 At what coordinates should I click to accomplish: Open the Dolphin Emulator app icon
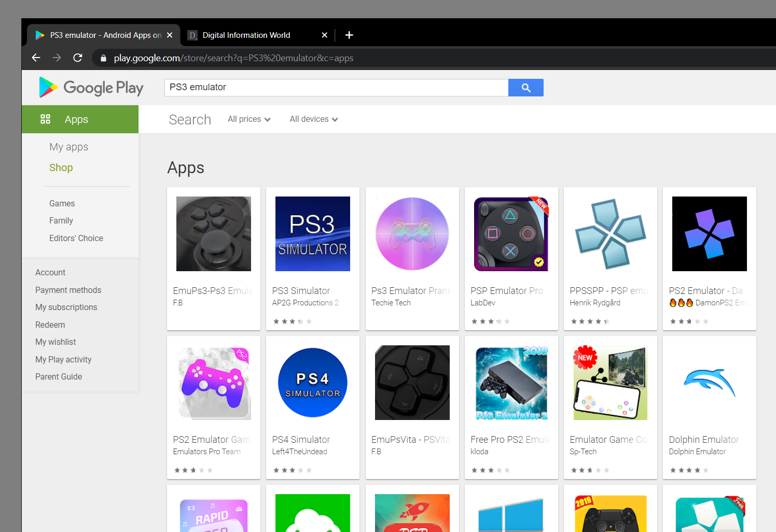point(710,383)
